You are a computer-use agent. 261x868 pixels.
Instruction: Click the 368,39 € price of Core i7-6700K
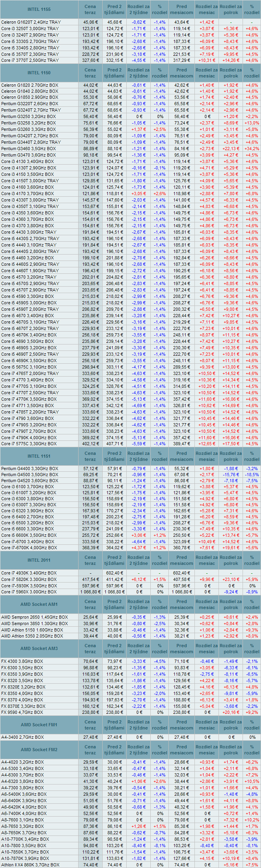tap(90, 548)
